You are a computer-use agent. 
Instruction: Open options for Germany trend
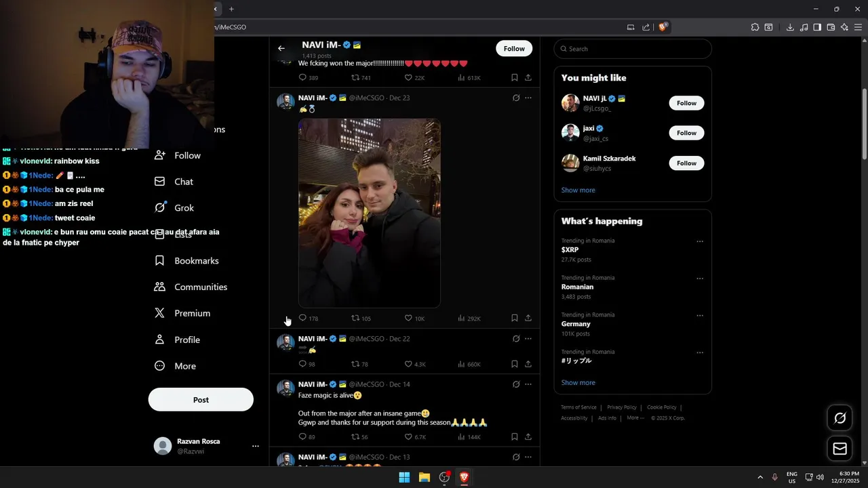(700, 316)
